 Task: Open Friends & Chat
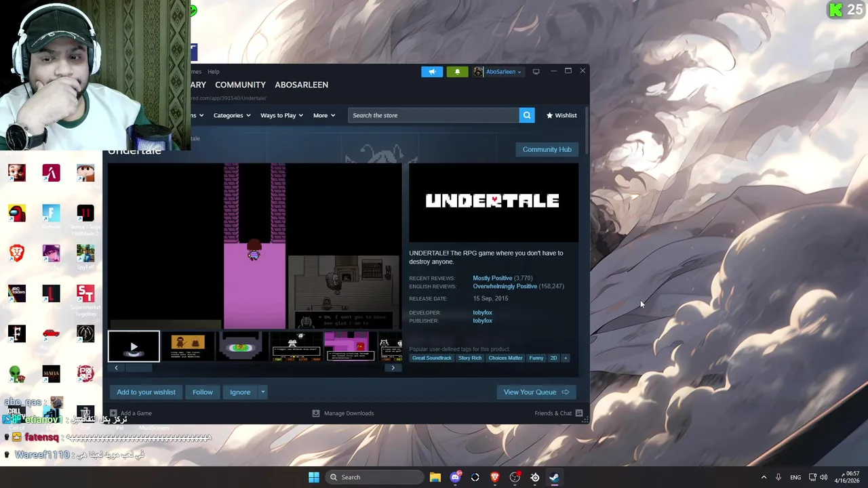(x=559, y=413)
